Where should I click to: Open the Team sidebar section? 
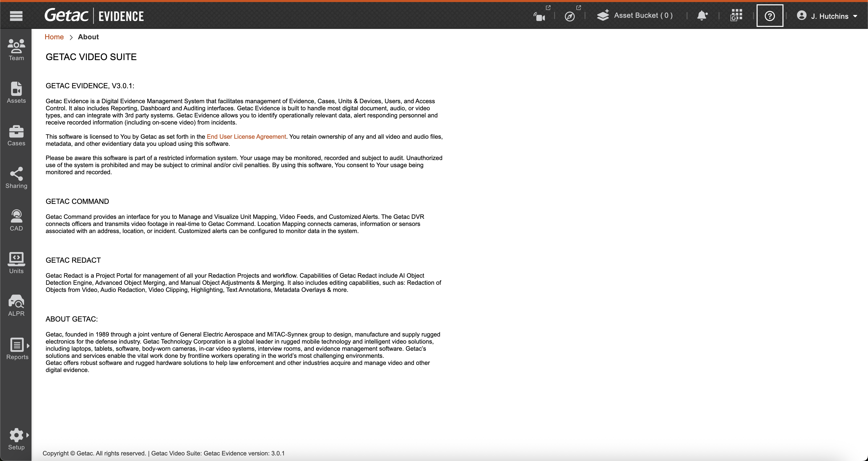pos(16,50)
